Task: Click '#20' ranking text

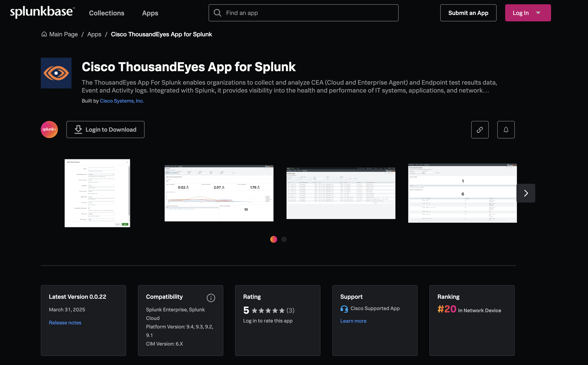Action: 447,309
